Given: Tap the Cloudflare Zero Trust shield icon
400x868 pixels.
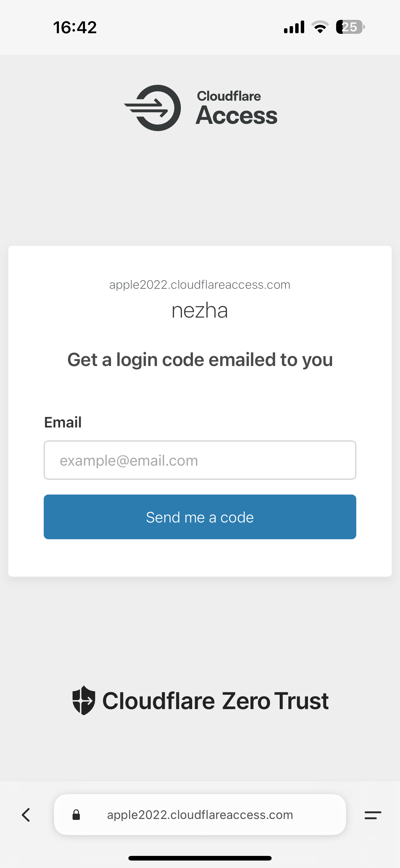Looking at the screenshot, I should (83, 700).
